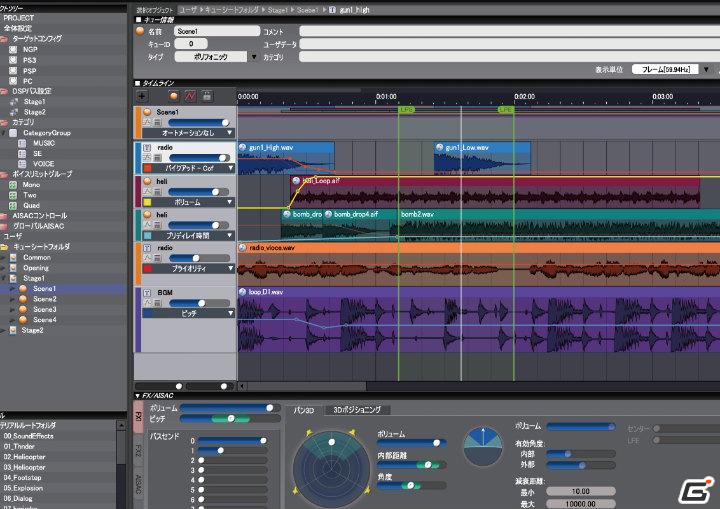Click the orange cue ball icon in timeline toolbar

tap(174, 96)
